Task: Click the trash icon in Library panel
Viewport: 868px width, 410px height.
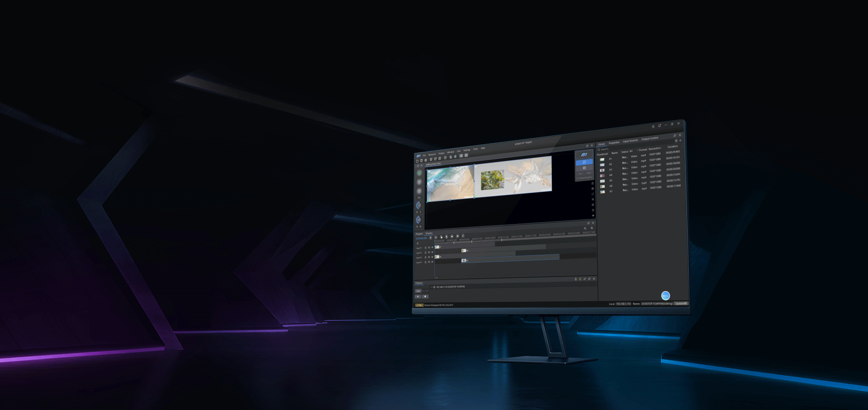Action: pyautogui.click(x=676, y=141)
